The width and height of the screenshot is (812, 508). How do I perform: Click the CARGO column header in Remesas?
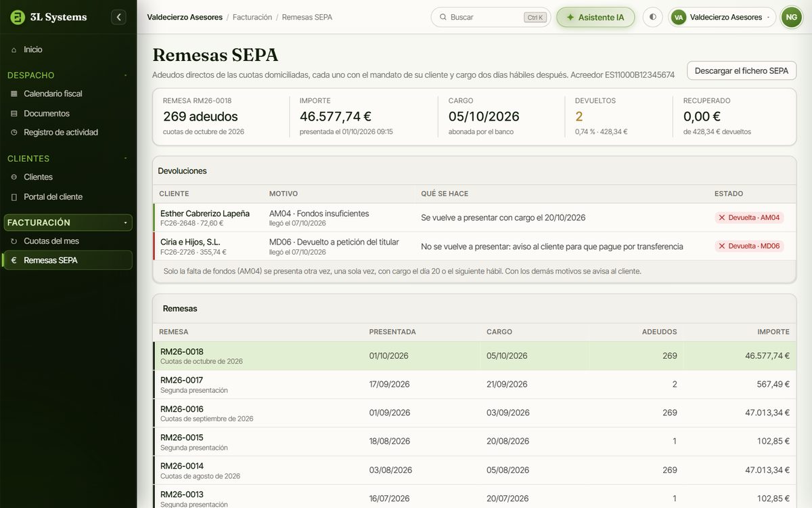tap(499, 332)
